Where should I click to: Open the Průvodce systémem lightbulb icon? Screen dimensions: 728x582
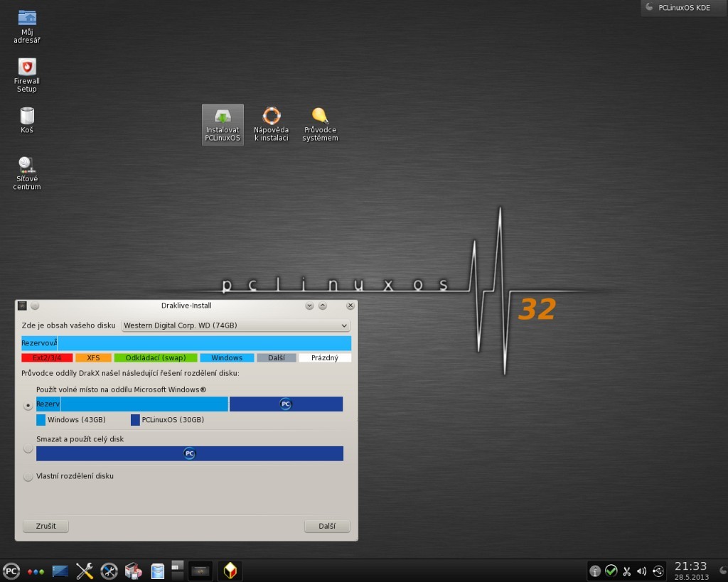click(321, 125)
